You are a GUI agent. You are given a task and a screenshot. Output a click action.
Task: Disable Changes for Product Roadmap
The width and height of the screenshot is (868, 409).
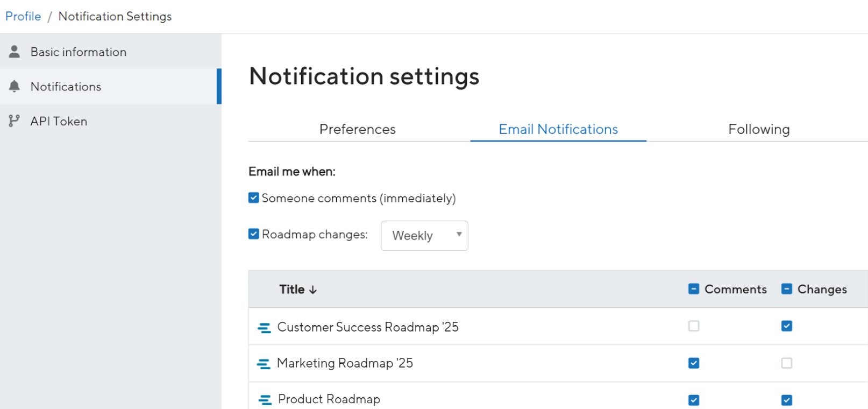[787, 400]
